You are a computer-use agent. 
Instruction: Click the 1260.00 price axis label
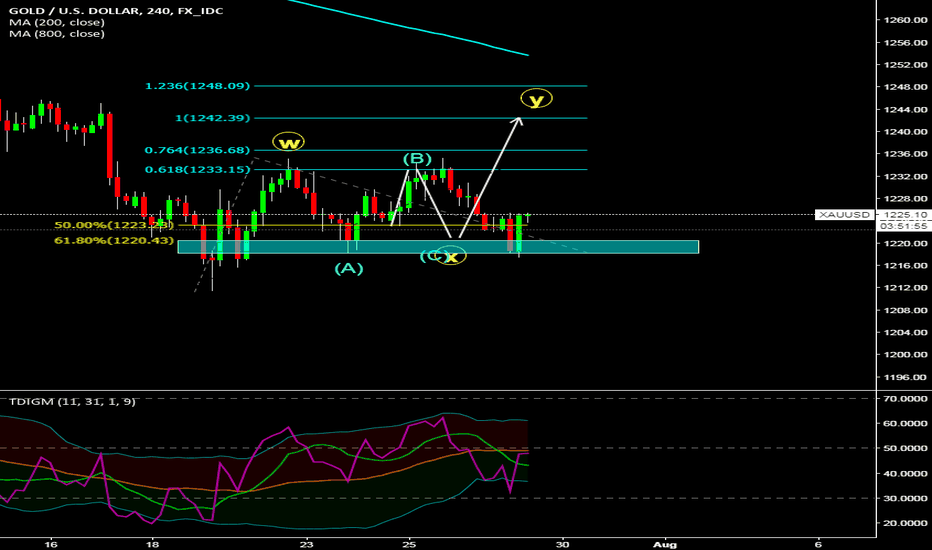tap(905, 20)
